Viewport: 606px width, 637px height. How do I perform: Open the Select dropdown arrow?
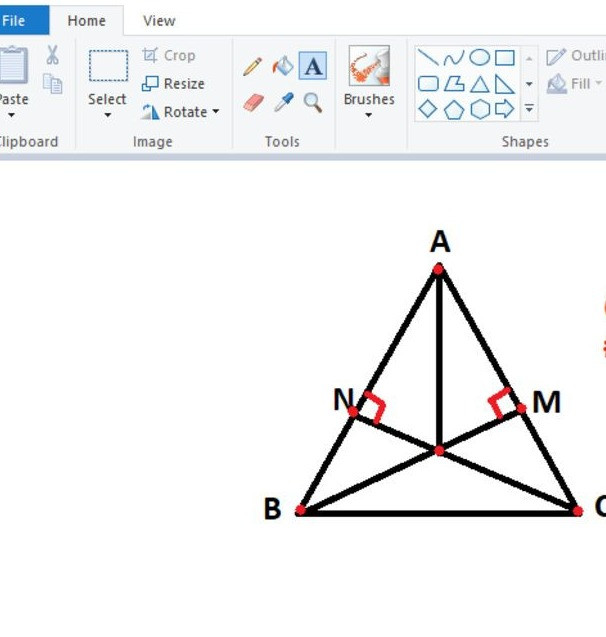[107, 116]
